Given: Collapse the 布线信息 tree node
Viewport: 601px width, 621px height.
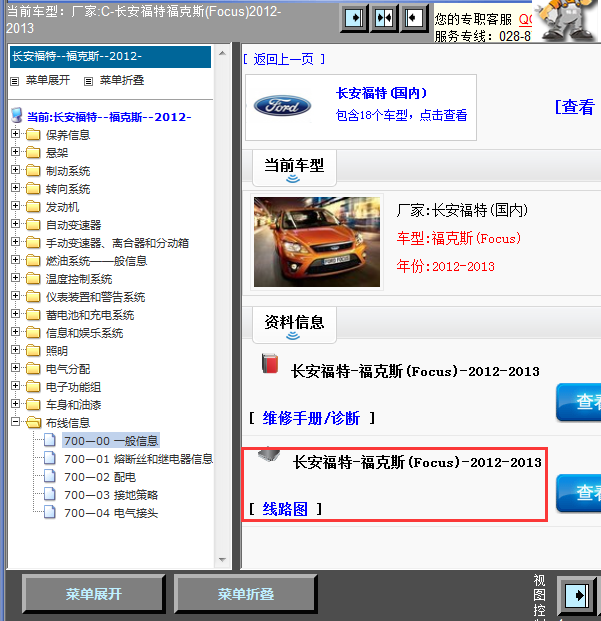Looking at the screenshot, I should (15, 422).
